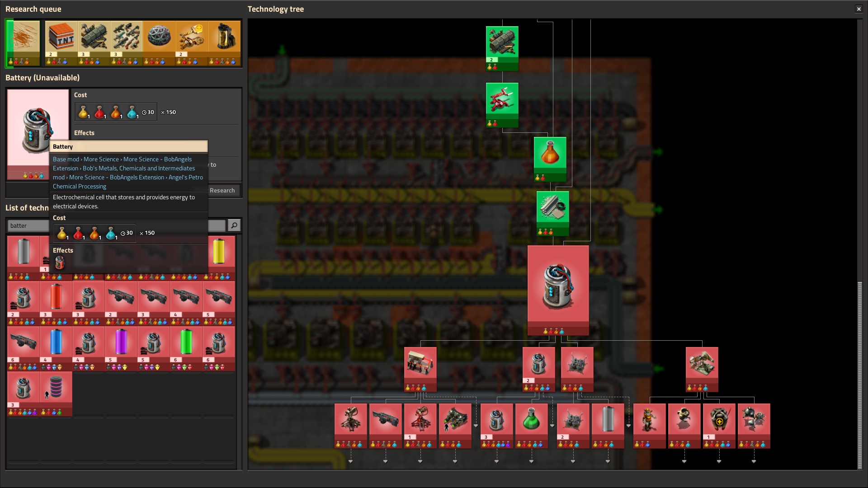Open the level 2 battery node in tree
Screen dimensions: 868x488
pyautogui.click(x=538, y=369)
